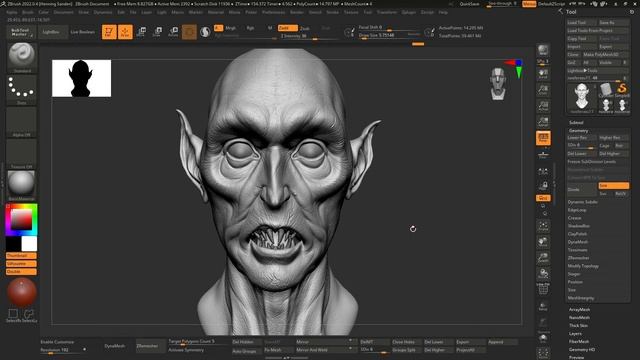This screenshot has width=640, height=360.
Task: Click the Divide button
Action: [582, 190]
